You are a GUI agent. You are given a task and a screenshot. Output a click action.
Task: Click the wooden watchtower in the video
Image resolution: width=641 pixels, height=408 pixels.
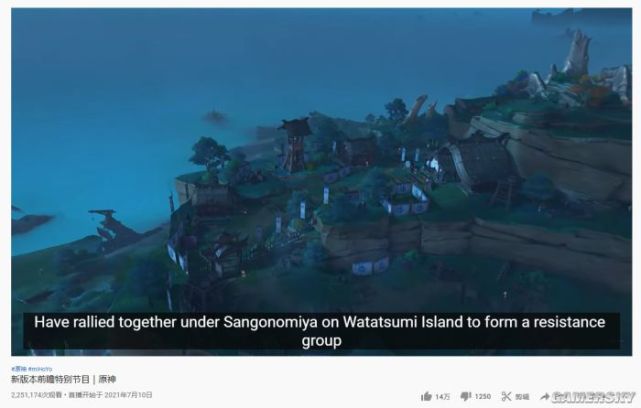(x=293, y=145)
